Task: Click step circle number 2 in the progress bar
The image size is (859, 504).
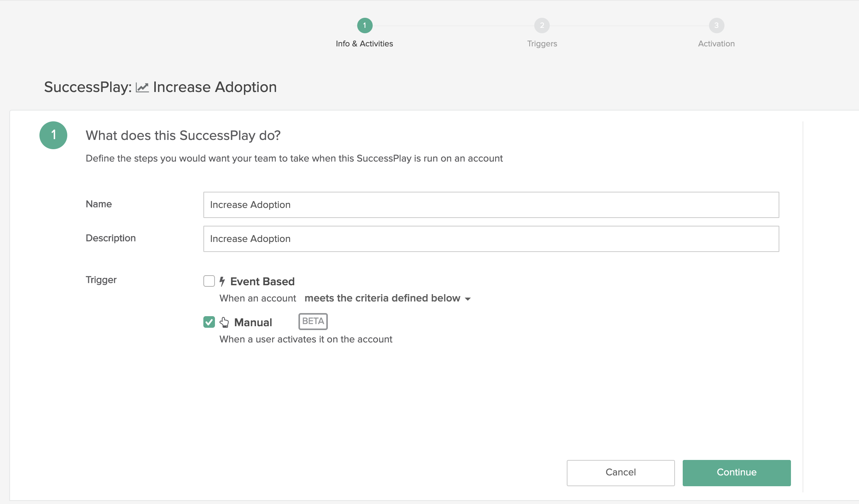Action: click(x=542, y=26)
